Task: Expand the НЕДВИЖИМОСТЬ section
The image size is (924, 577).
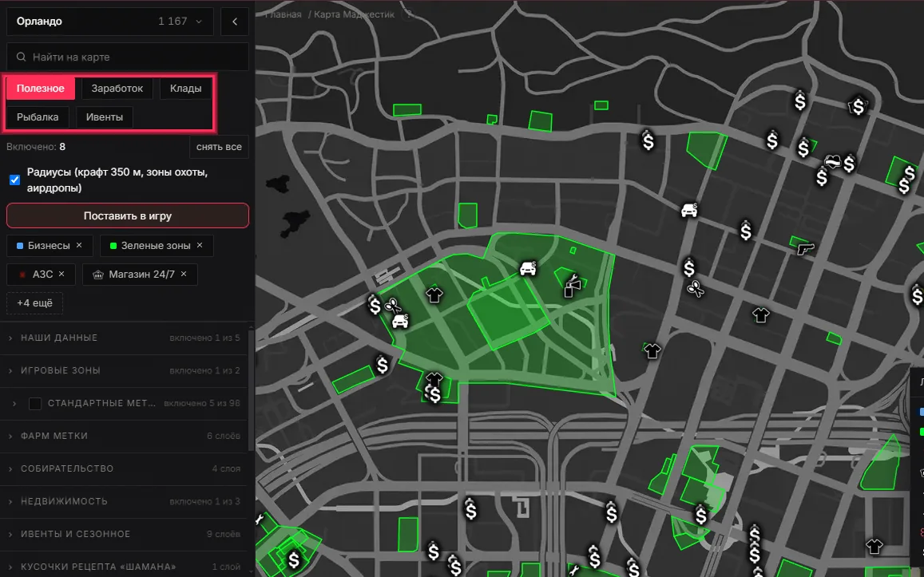Action: click(x=124, y=501)
